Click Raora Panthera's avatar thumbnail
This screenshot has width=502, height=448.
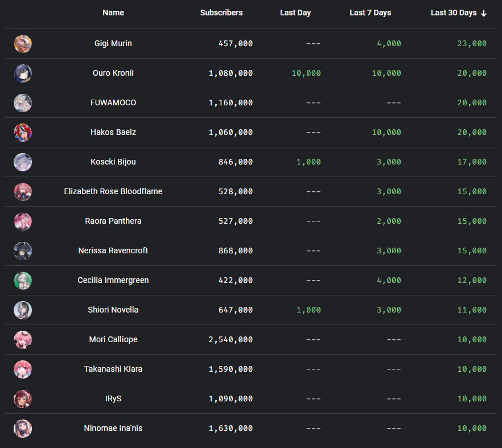point(23,221)
